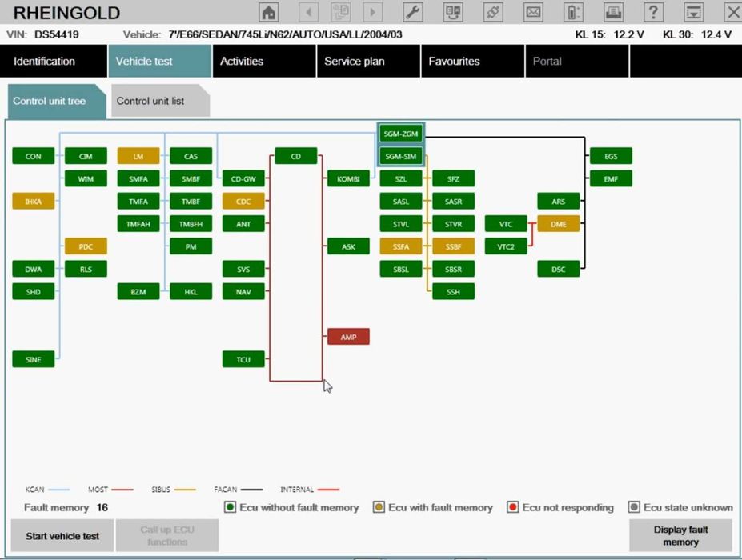Select the EMF control unit
Image resolution: width=742 pixels, height=560 pixels.
coord(611,178)
